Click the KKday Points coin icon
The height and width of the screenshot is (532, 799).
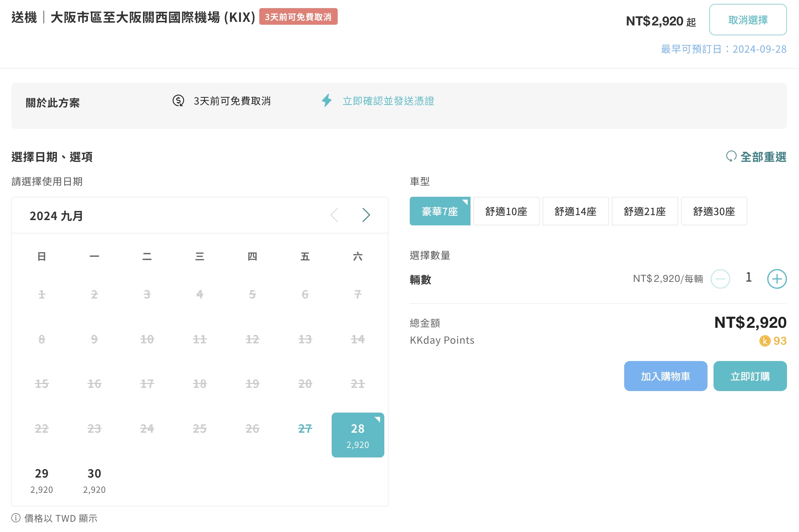pyautogui.click(x=765, y=341)
